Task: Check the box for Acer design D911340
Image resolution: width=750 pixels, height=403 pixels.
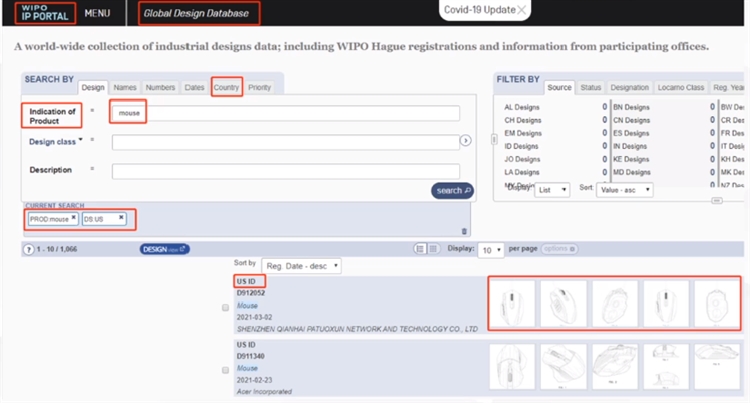Action: coord(225,370)
